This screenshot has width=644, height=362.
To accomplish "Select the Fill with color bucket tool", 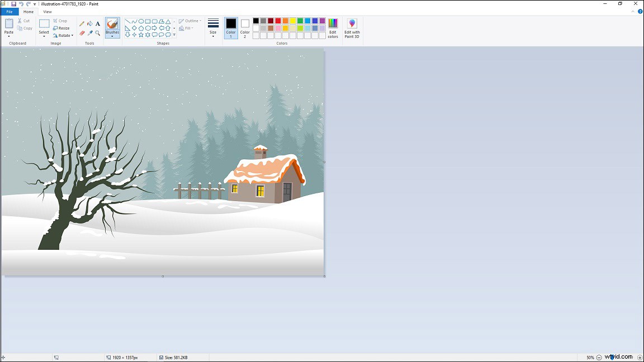I will pyautogui.click(x=90, y=24).
